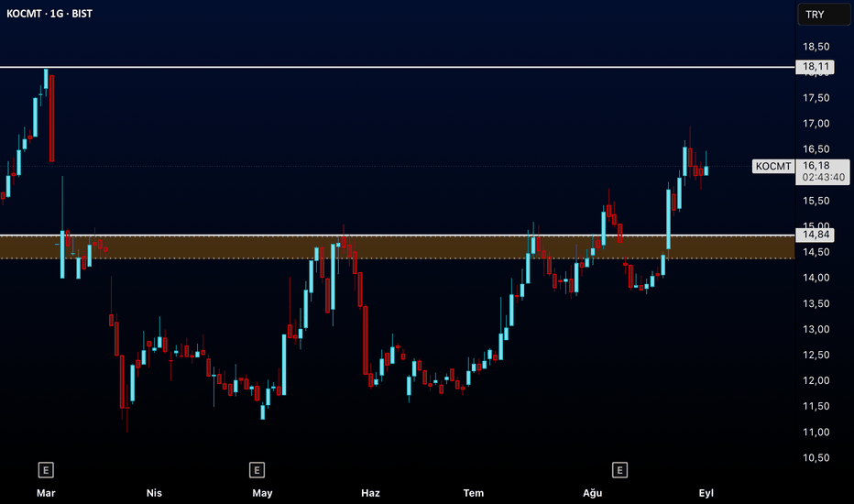
Task: Click the Ağu month label on time axis
Action: 593,493
